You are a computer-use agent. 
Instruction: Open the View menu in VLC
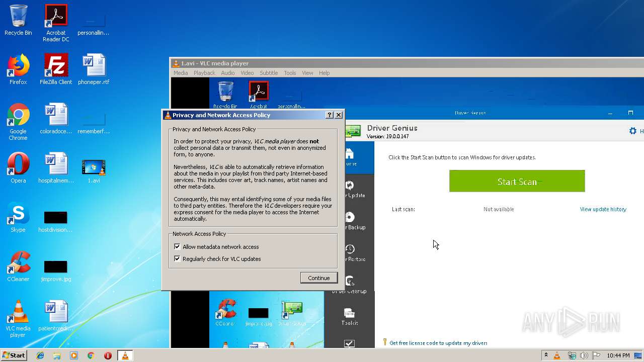(x=307, y=73)
